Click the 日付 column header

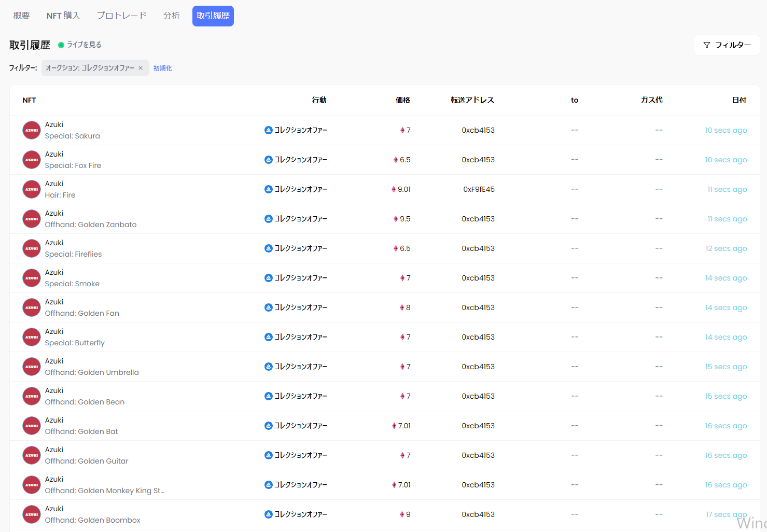click(x=738, y=100)
